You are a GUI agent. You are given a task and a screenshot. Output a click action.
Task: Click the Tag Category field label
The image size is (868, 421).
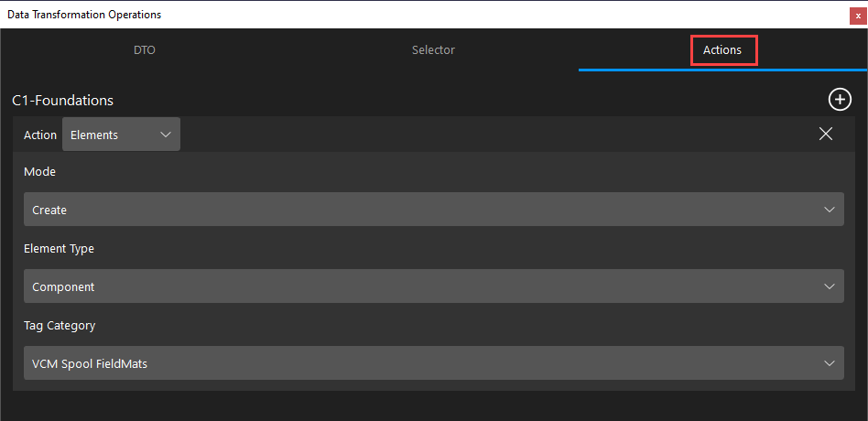(60, 326)
